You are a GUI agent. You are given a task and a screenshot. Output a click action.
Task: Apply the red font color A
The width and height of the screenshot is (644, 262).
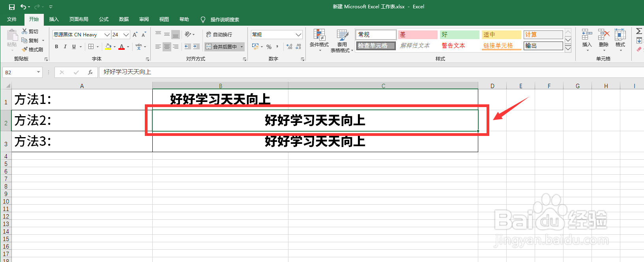(x=122, y=47)
